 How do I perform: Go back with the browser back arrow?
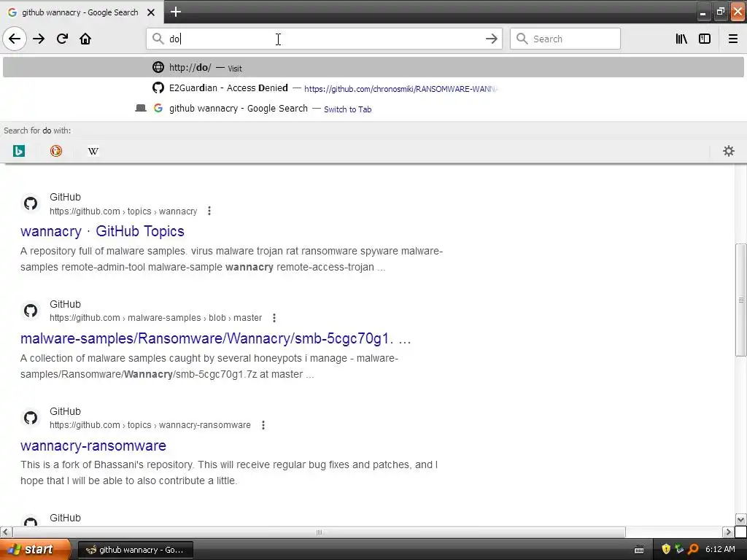[x=15, y=39]
